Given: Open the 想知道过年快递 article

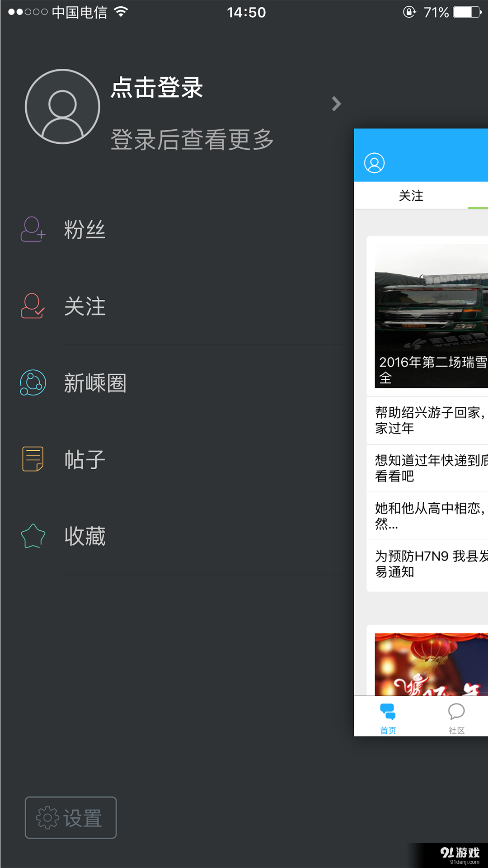Looking at the screenshot, I should click(x=427, y=468).
